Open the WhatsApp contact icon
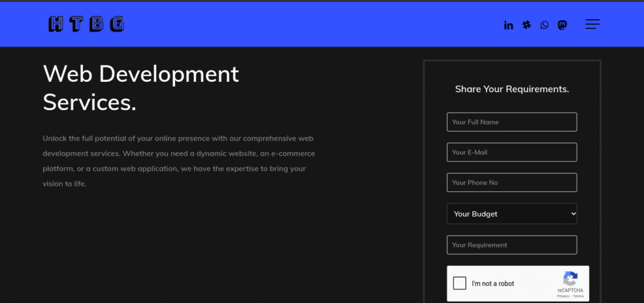Image resolution: width=644 pixels, height=303 pixels. tap(544, 25)
